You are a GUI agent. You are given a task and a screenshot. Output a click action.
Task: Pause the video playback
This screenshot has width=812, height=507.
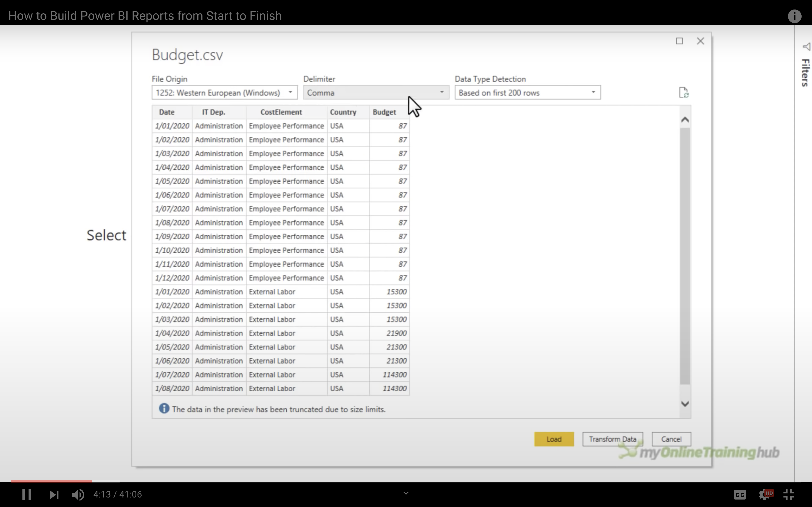pos(27,495)
